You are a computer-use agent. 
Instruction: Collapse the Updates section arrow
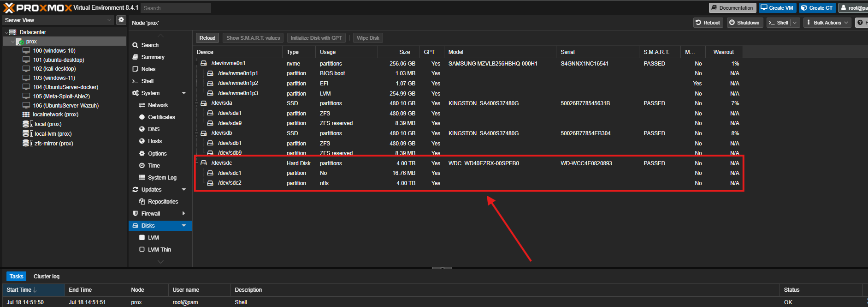[184, 190]
